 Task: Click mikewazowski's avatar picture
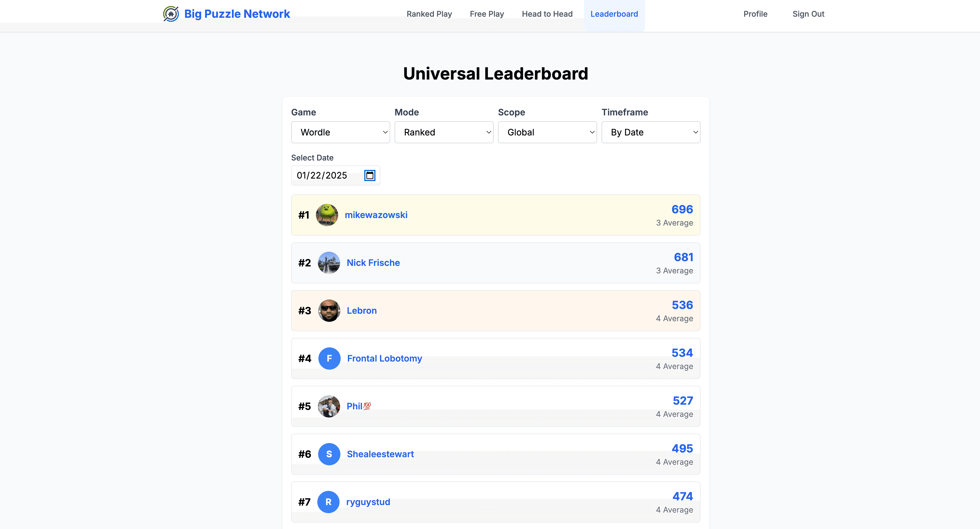tap(327, 215)
